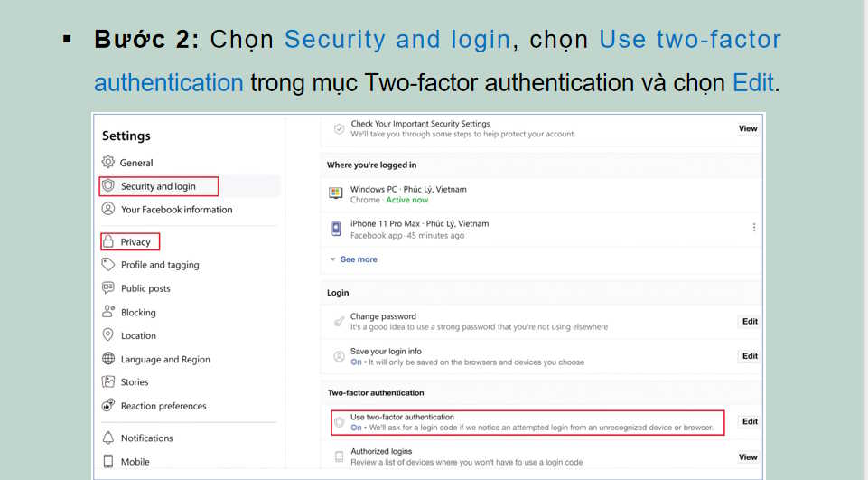Click the Security and login shield icon
The width and height of the screenshot is (868, 480).
click(108, 186)
